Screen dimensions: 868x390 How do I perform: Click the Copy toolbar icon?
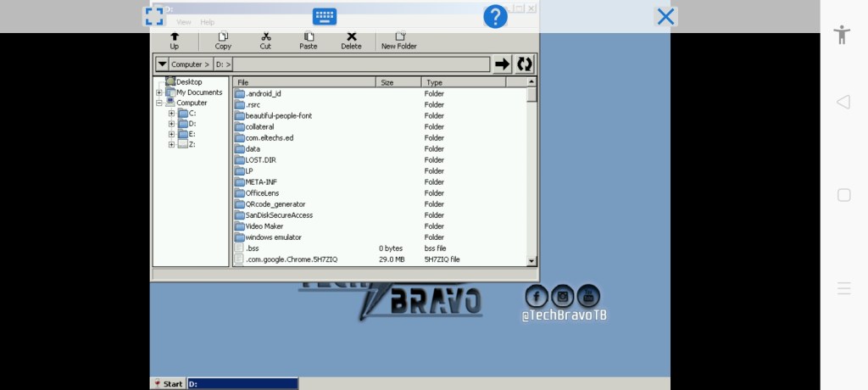click(223, 41)
